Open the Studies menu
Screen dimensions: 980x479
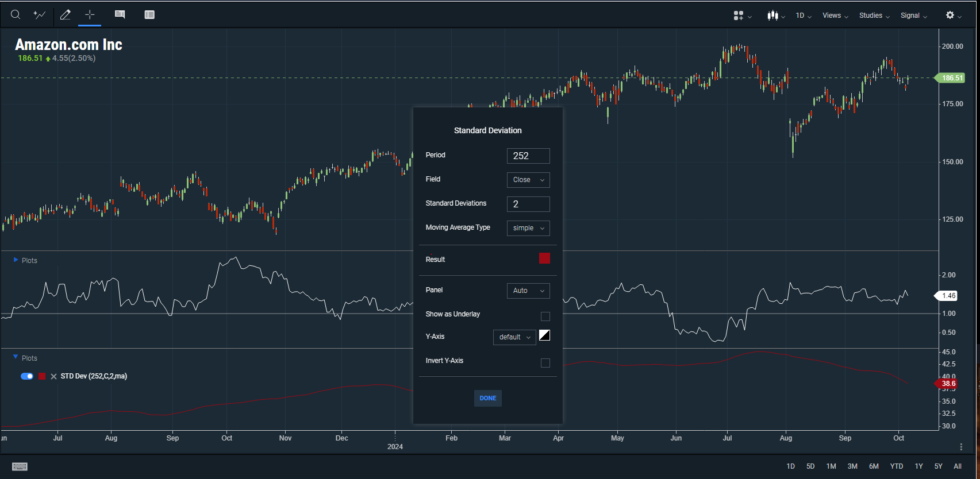click(x=874, y=16)
